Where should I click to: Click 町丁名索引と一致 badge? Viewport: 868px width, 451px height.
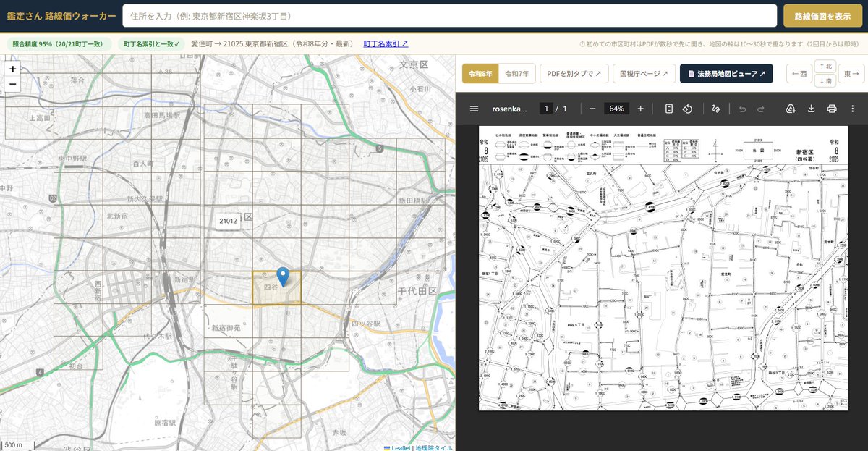pyautogui.click(x=152, y=43)
